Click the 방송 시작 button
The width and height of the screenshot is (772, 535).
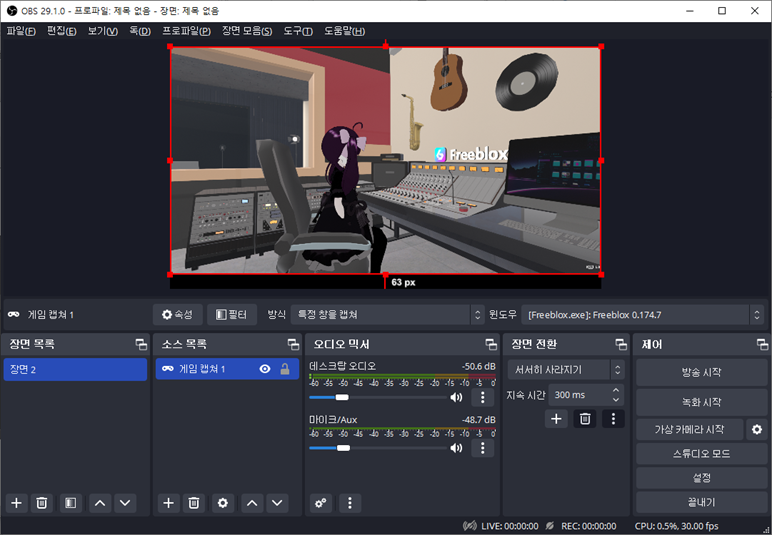(x=701, y=372)
